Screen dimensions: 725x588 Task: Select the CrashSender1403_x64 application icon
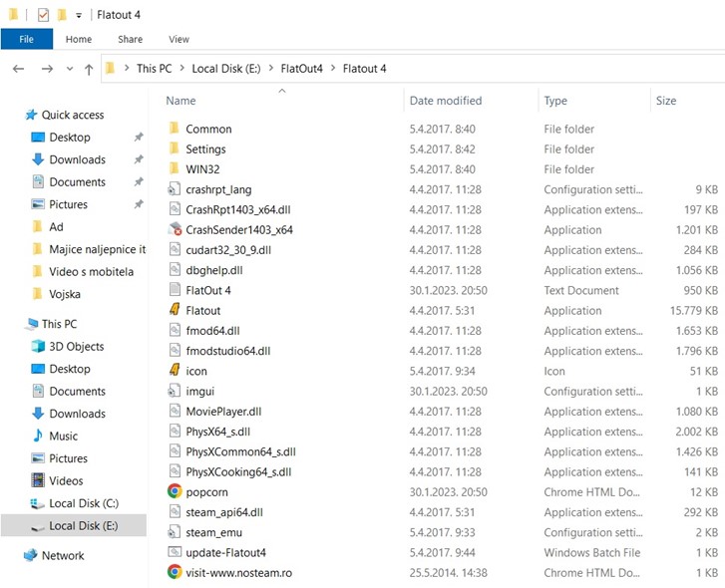(174, 230)
